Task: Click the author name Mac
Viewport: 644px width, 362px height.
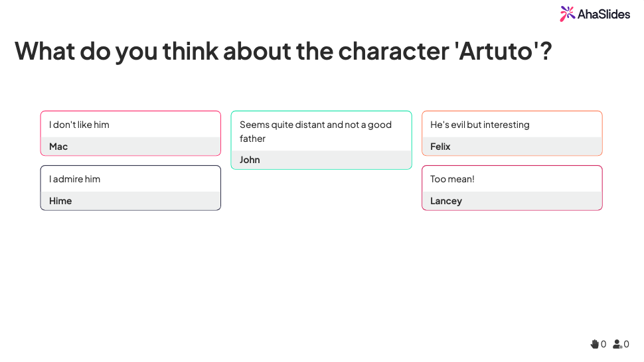Action: point(58,147)
